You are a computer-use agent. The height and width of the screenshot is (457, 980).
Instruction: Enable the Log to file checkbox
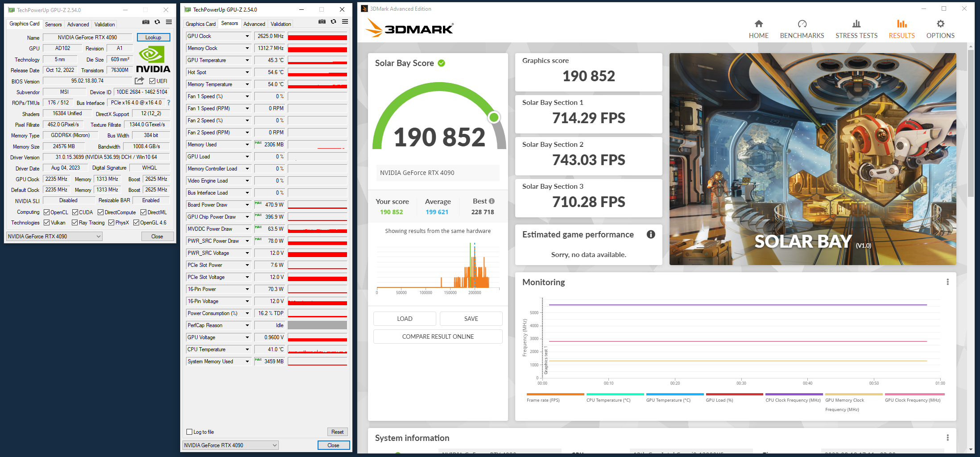pyautogui.click(x=189, y=432)
